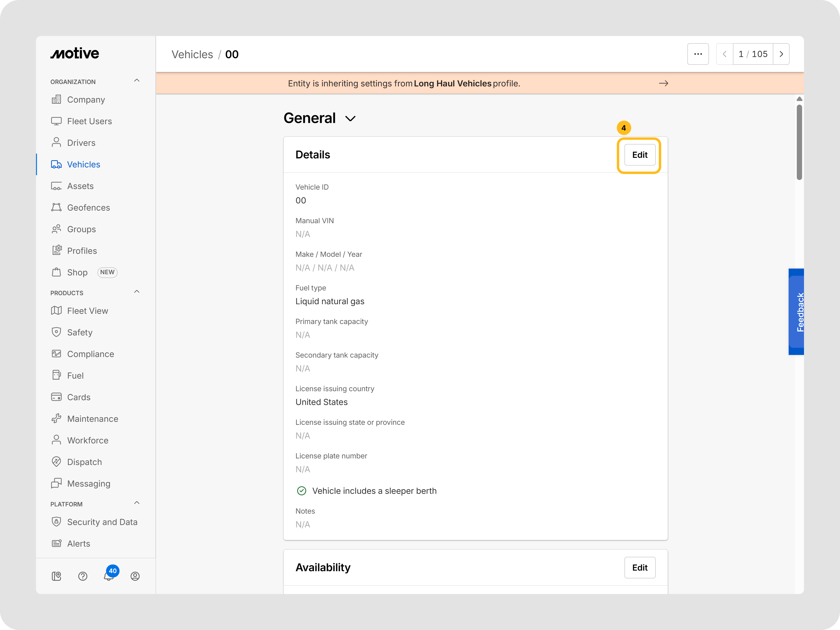Screen dimensions: 840x630
Task: Expand the General section dropdown chevron
Action: tap(350, 119)
